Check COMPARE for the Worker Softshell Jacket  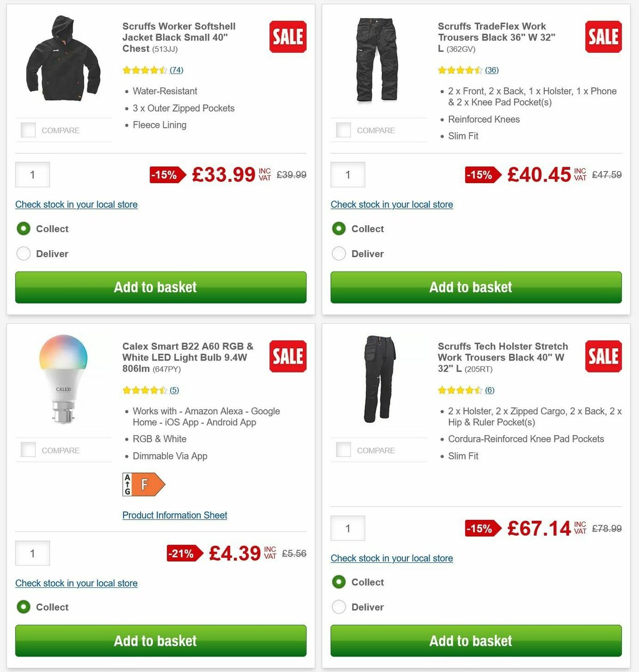click(x=28, y=129)
